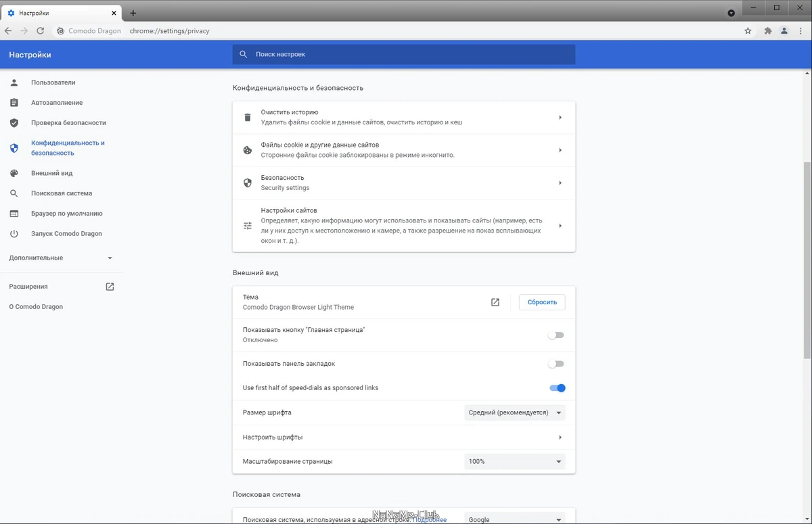Open the Масштабирование страницы 100% dropdown
Screen dimensions: 812x524
click(514, 461)
